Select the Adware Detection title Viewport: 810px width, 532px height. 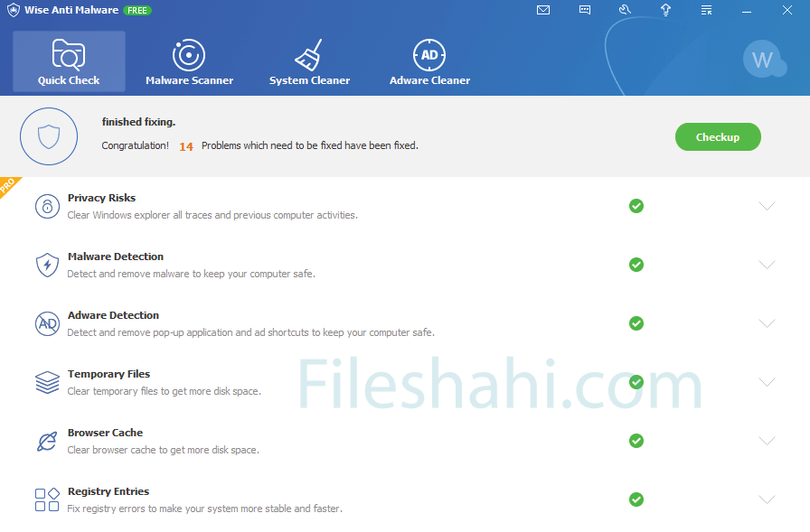(x=113, y=315)
